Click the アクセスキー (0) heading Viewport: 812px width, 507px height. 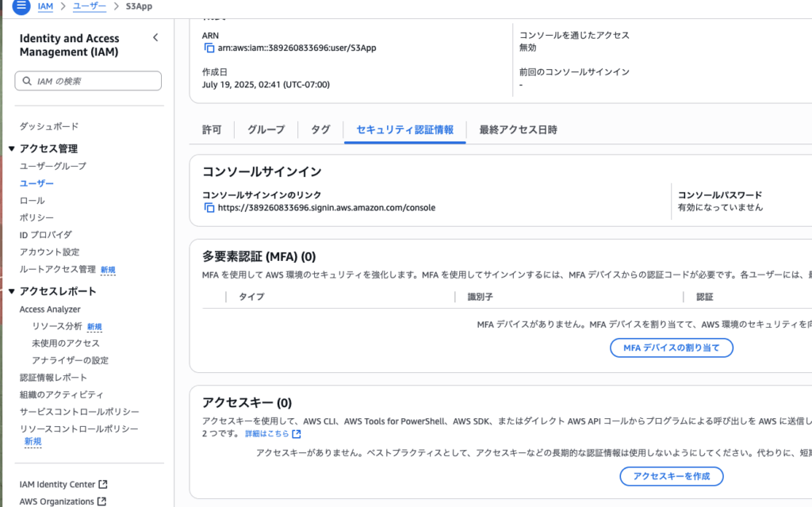(247, 403)
